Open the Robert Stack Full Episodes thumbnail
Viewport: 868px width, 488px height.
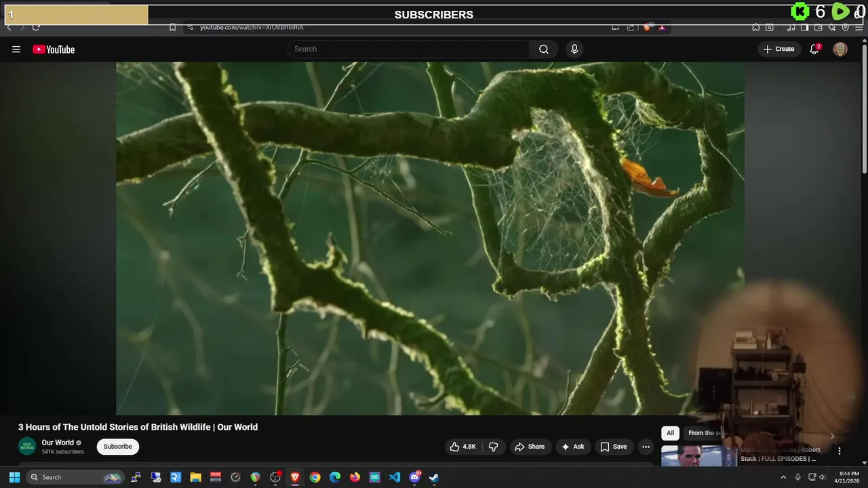click(x=698, y=456)
